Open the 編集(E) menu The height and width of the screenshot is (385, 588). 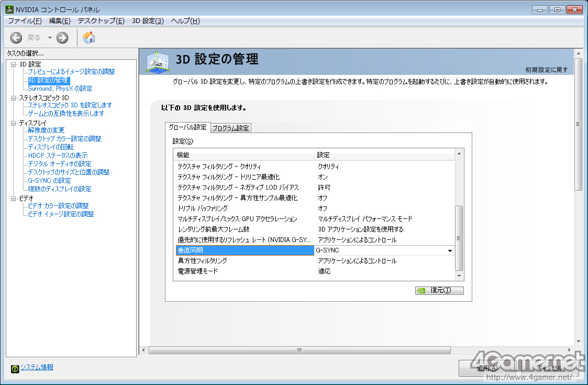60,20
